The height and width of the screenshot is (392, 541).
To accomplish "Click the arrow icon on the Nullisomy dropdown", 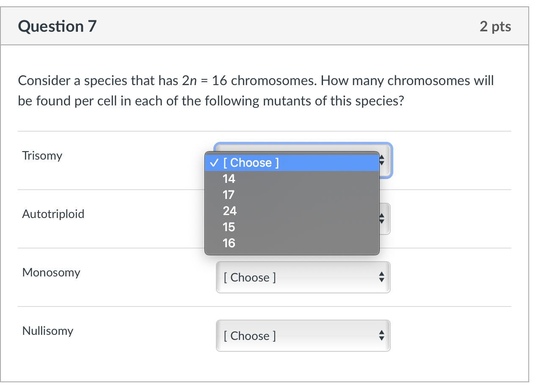I will 381,336.
